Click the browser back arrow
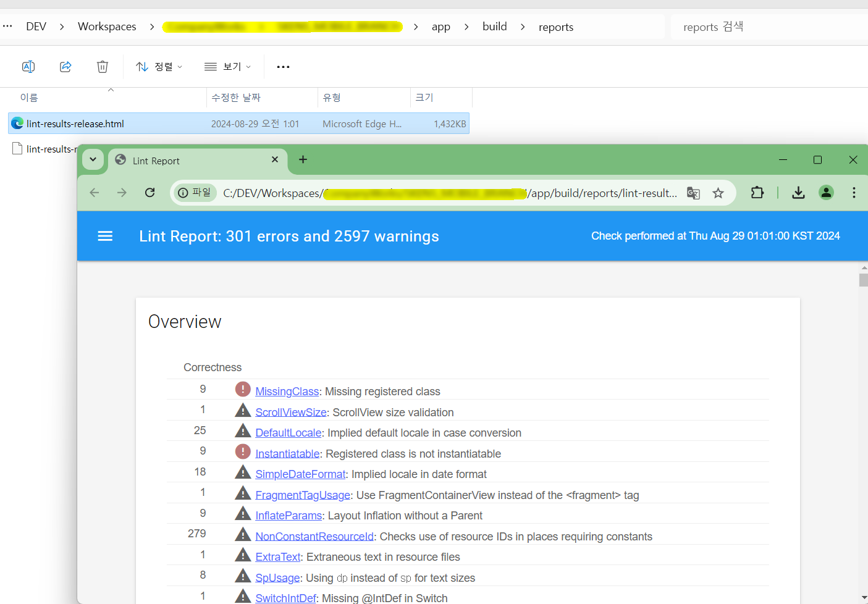Image resolution: width=868 pixels, height=604 pixels. tap(95, 193)
